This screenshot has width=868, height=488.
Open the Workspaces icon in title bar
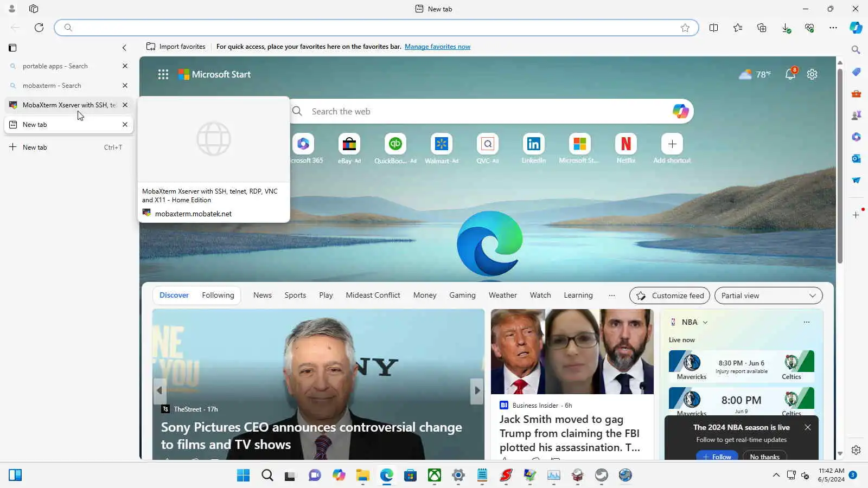[x=34, y=9]
